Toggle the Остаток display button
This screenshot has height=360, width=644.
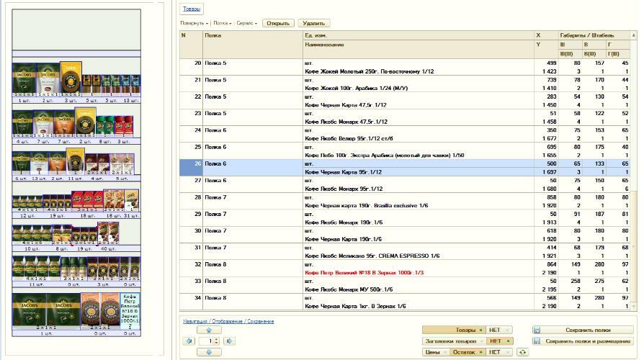click(x=467, y=352)
